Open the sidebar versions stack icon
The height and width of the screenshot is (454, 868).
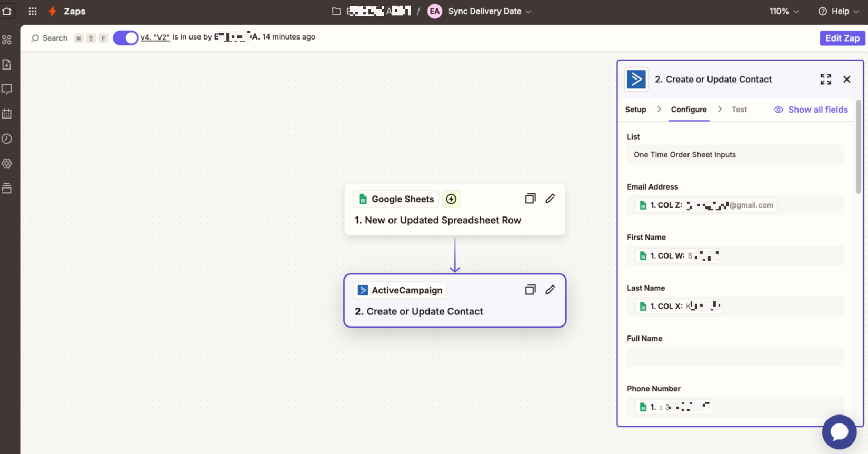7,188
